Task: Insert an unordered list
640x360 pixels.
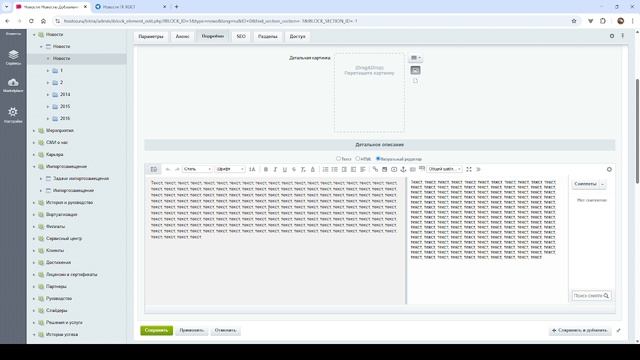Action: click(335, 169)
